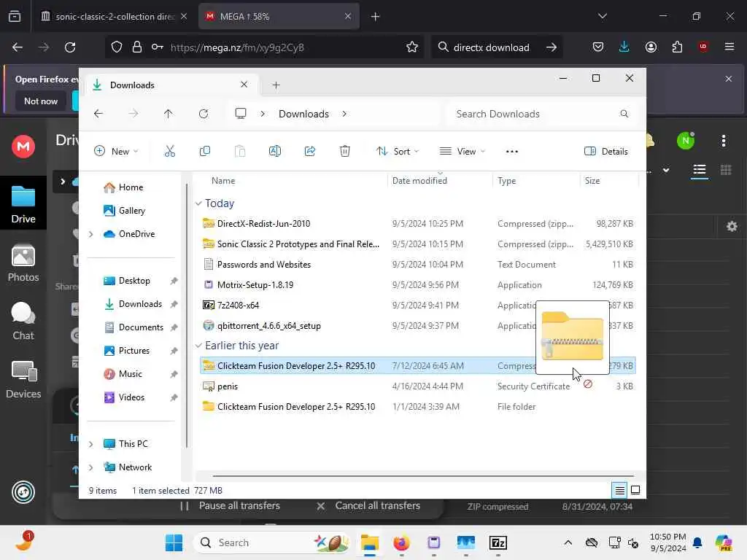Bookmark this page with the star icon

tap(412, 47)
